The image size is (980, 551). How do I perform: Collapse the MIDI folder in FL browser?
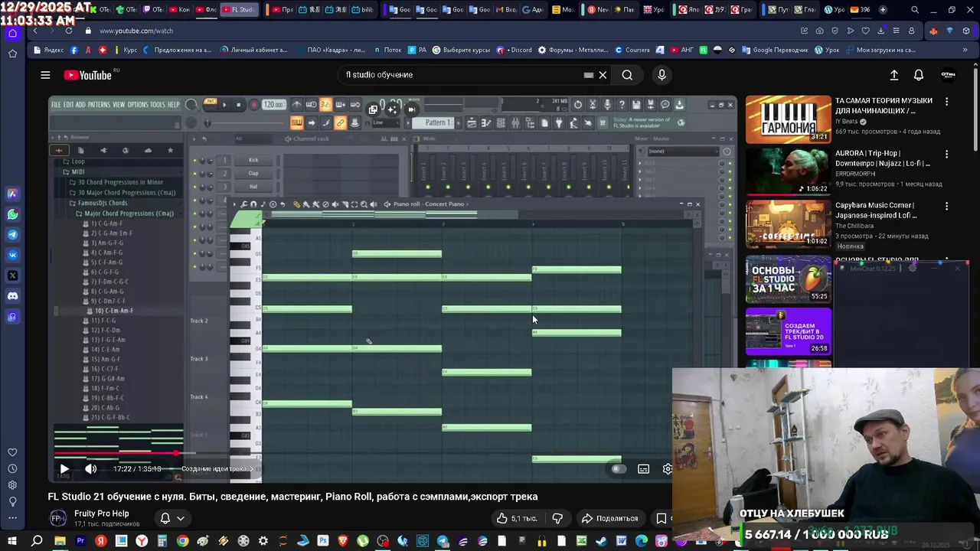78,172
